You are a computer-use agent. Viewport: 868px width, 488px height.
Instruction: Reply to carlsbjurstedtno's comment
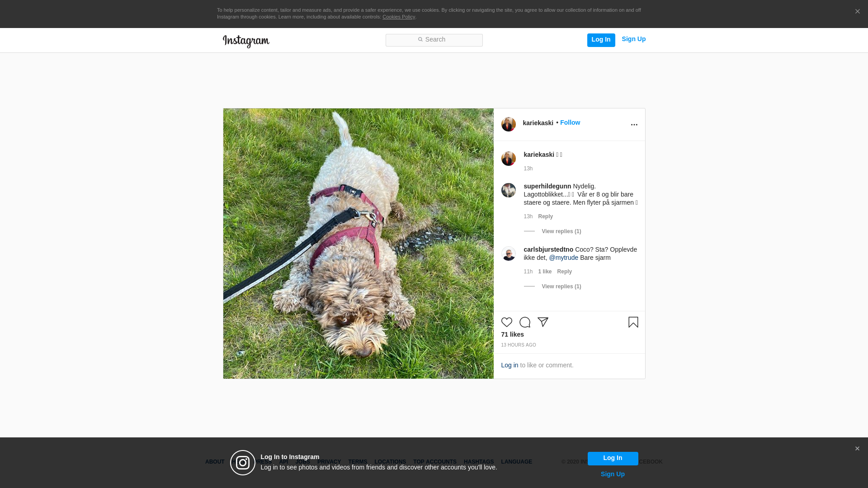[564, 272]
